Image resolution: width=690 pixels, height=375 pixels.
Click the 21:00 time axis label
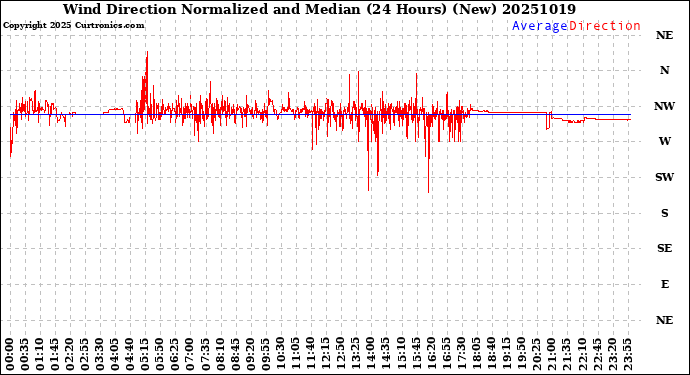click(x=552, y=355)
